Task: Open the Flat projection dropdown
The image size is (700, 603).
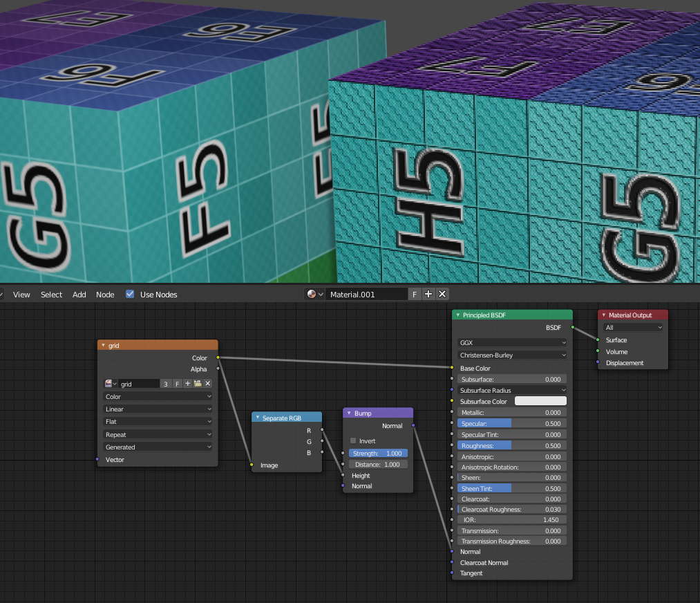Action: point(158,422)
